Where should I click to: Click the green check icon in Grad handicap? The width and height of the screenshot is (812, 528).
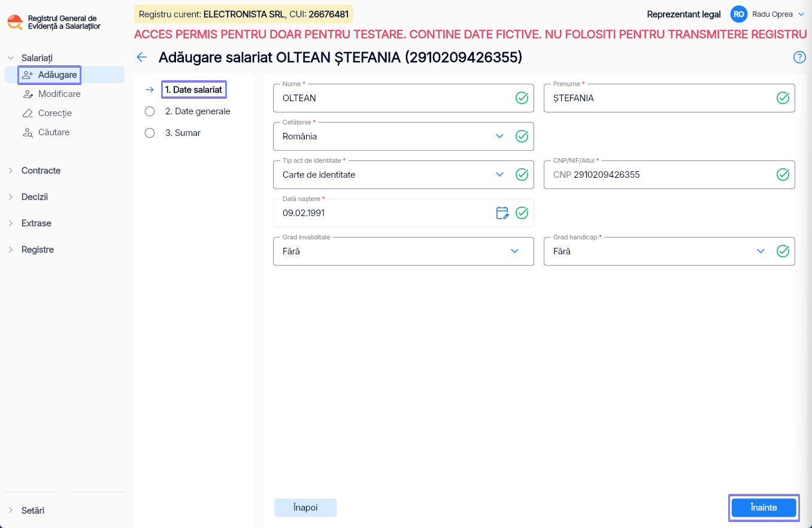pyautogui.click(x=783, y=251)
